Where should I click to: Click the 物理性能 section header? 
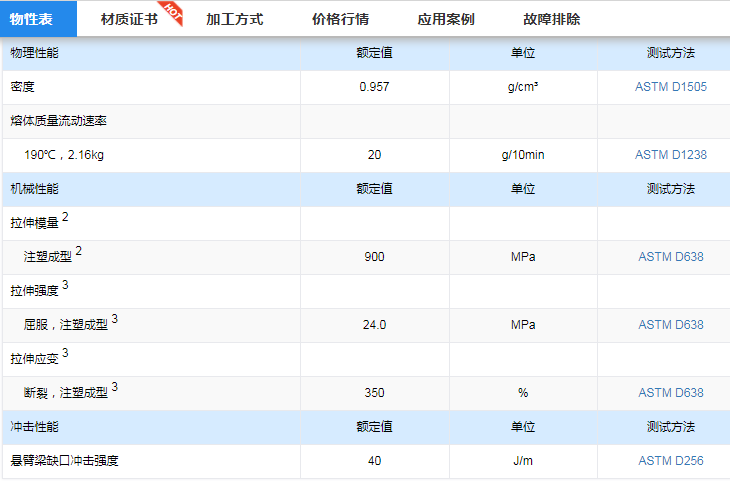pyautogui.click(x=34, y=53)
